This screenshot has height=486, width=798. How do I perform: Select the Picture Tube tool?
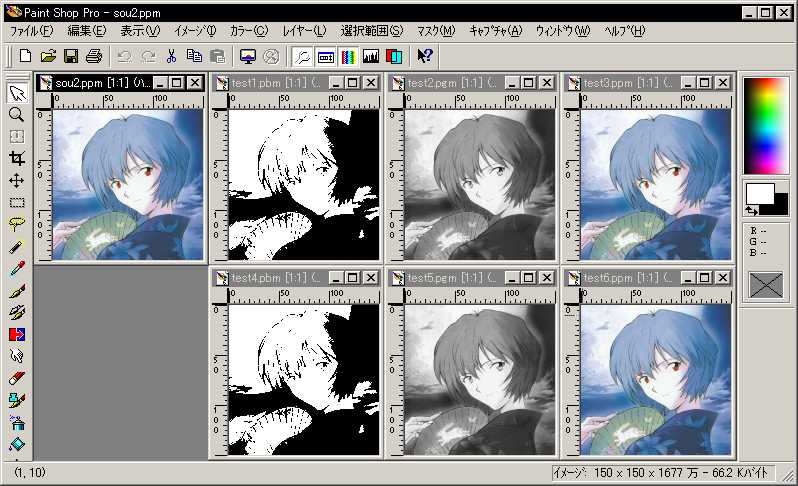pyautogui.click(x=17, y=401)
